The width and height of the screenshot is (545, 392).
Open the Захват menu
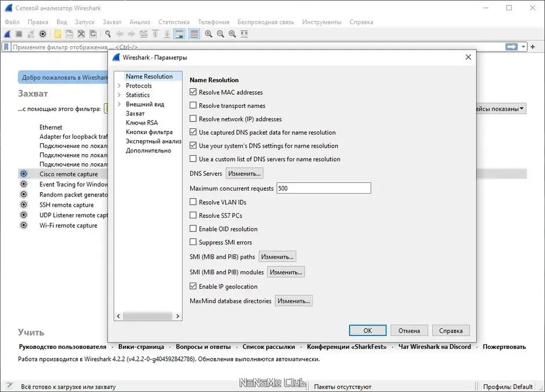112,22
